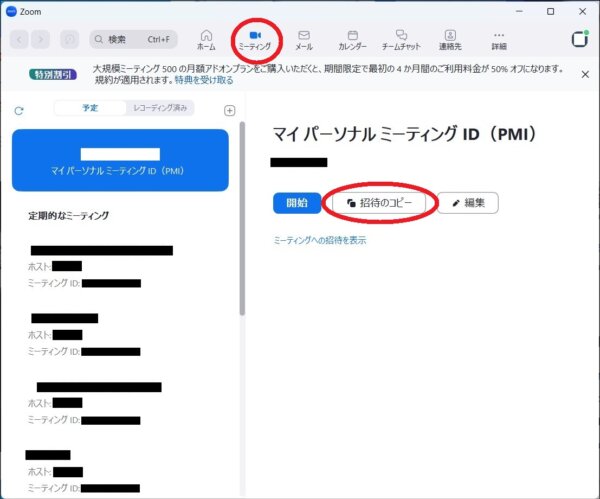This screenshot has height=499, width=600.
Task: Click the 編集 button
Action: pyautogui.click(x=467, y=203)
